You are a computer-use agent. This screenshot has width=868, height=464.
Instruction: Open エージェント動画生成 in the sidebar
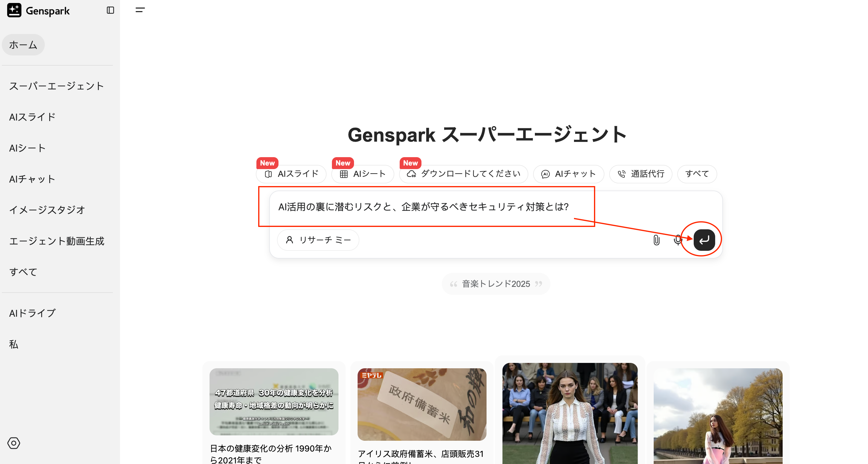[x=57, y=241]
